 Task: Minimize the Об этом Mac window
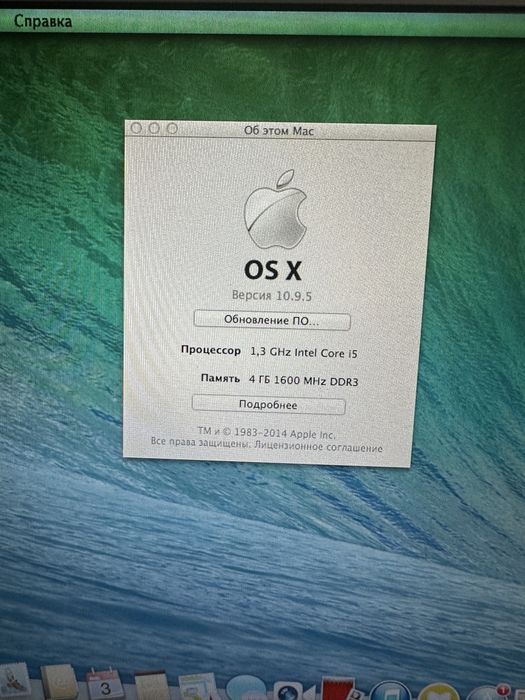click(x=154, y=129)
